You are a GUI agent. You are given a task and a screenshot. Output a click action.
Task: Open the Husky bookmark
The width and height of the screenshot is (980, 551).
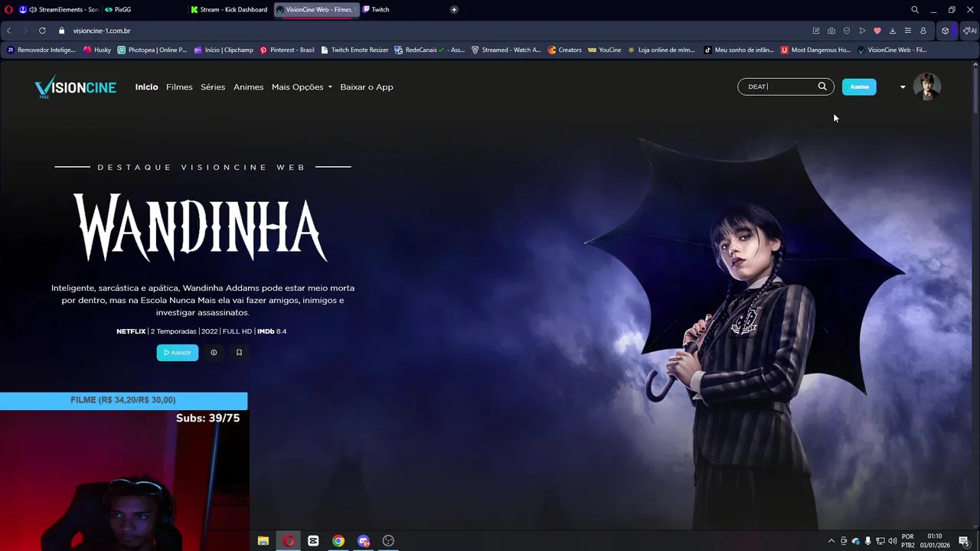pyautogui.click(x=97, y=50)
